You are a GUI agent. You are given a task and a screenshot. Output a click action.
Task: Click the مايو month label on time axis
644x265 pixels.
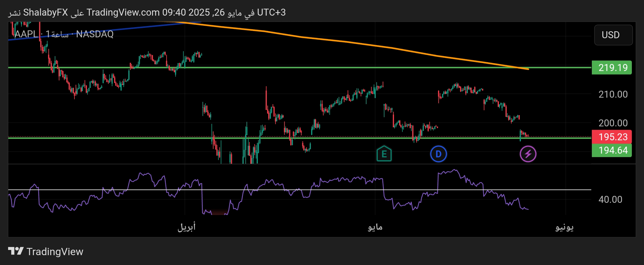pos(375,227)
